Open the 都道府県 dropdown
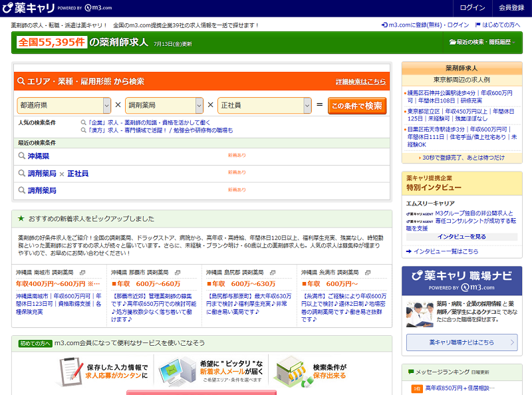 [x=64, y=106]
